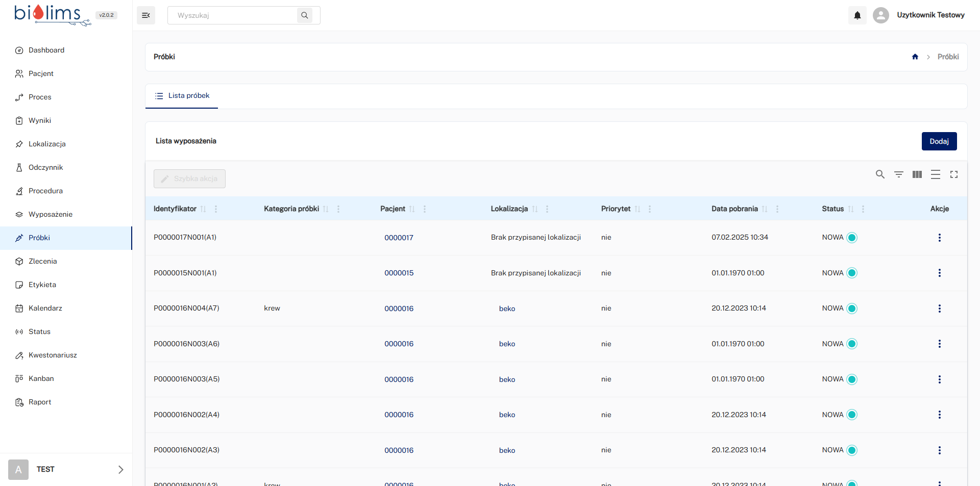Open Kwestonariusz in sidebar
Viewport: 980px width, 486px height.
coord(66,355)
